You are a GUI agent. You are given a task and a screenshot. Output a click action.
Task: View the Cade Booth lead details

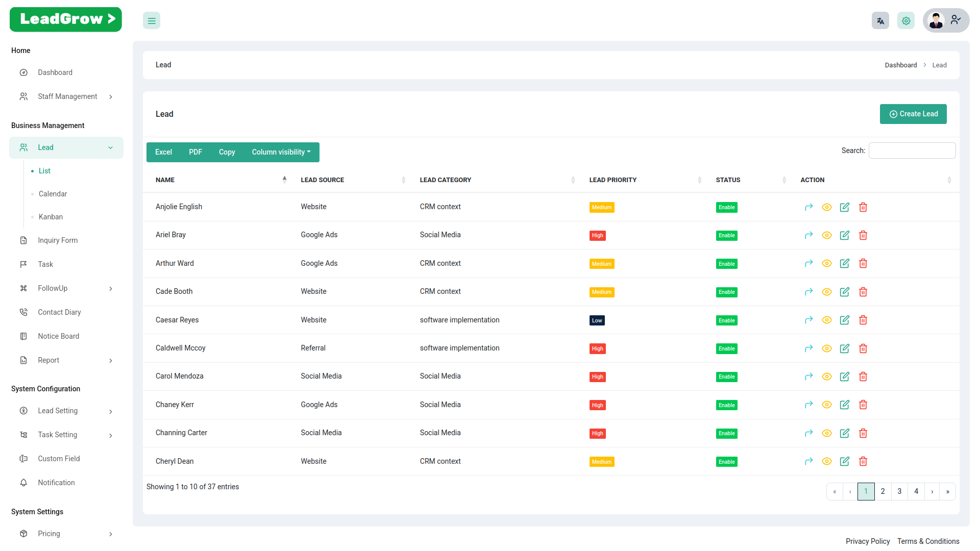pyautogui.click(x=827, y=292)
